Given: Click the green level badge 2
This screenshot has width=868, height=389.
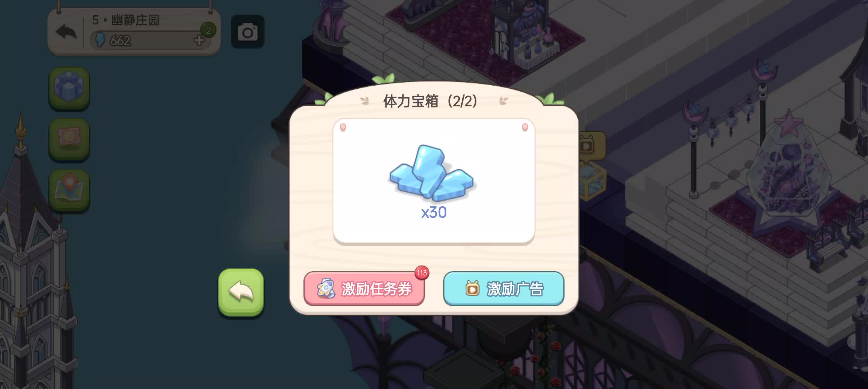Looking at the screenshot, I should click(208, 30).
